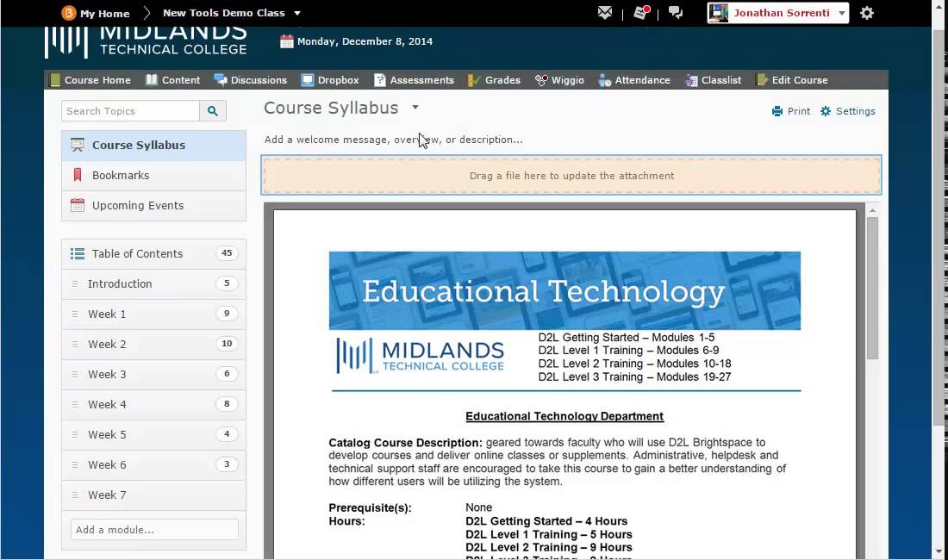Click the Dropbox navbar icon
This screenshot has width=948, height=560.
[x=308, y=80]
